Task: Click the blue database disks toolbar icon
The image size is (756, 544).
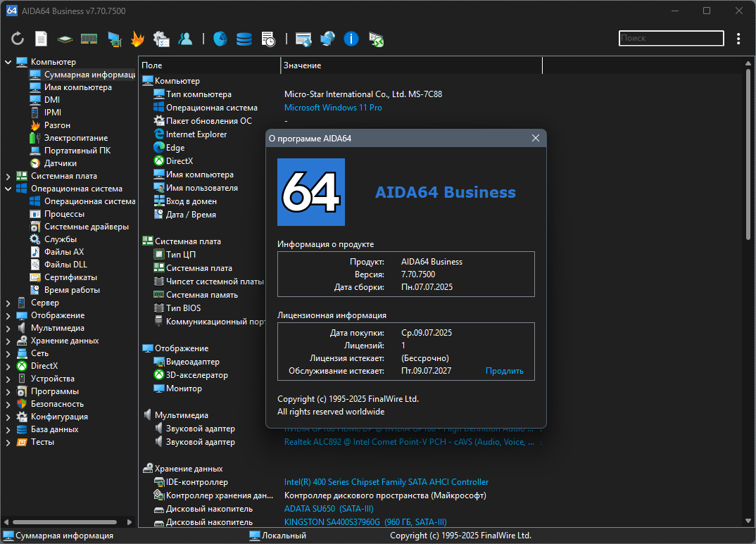Action: pyautogui.click(x=244, y=39)
